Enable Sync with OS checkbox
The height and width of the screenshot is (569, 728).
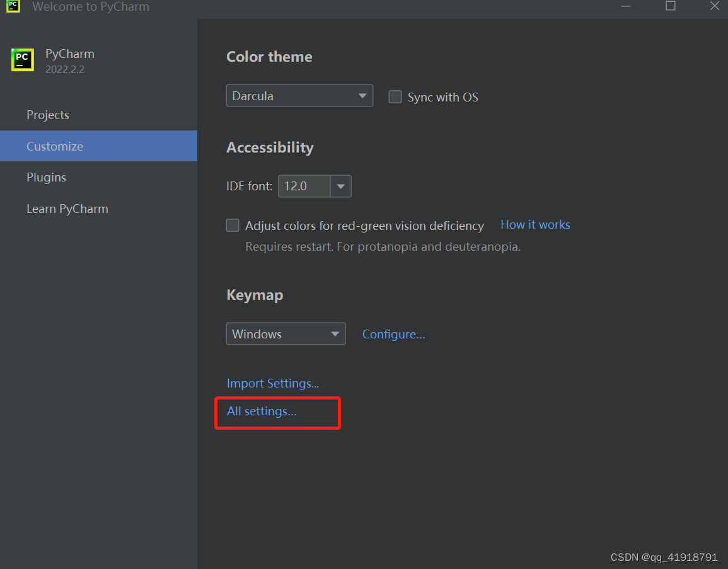pyautogui.click(x=395, y=96)
